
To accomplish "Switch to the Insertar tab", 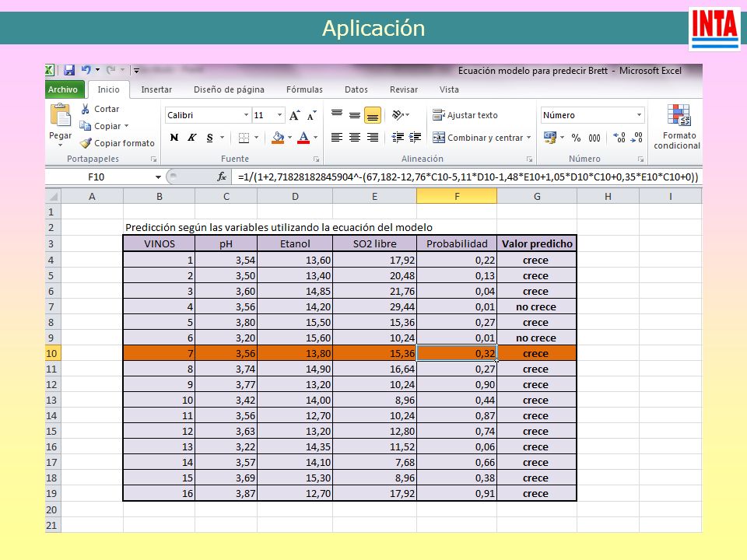I will point(156,89).
